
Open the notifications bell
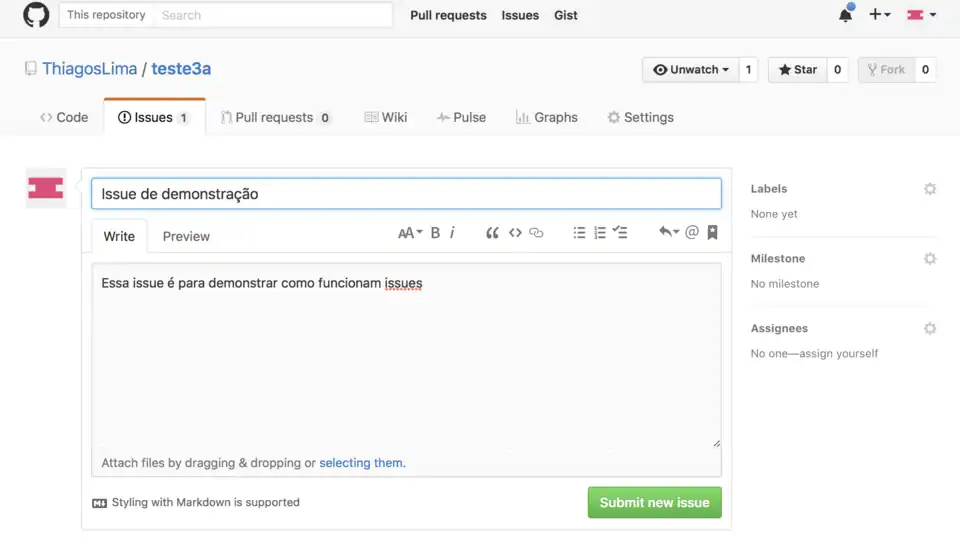[845, 15]
